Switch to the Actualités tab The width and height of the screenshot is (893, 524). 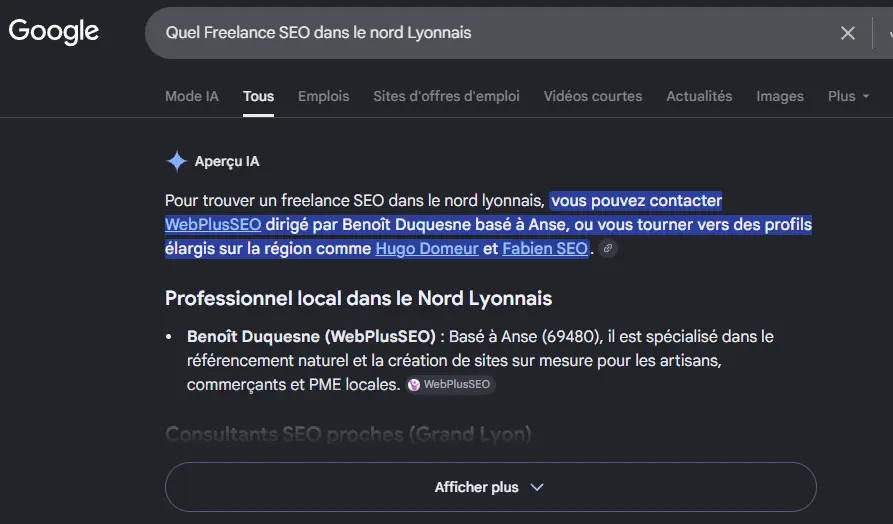(x=699, y=96)
